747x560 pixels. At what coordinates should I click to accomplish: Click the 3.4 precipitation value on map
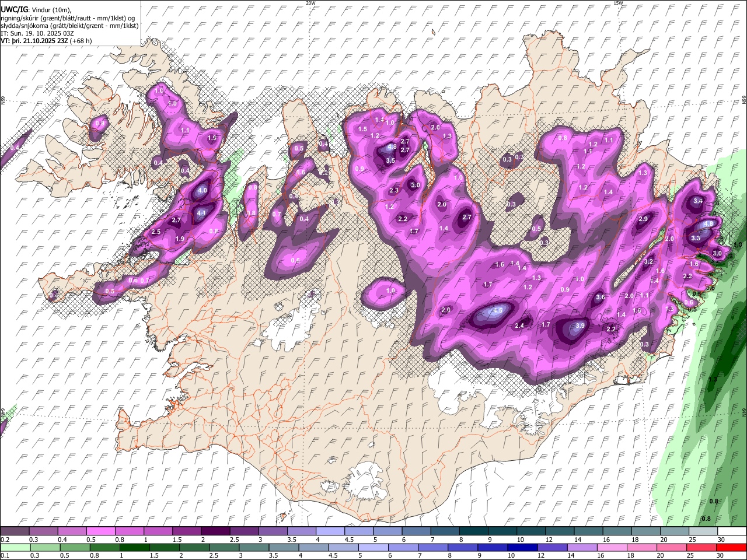[x=698, y=201]
